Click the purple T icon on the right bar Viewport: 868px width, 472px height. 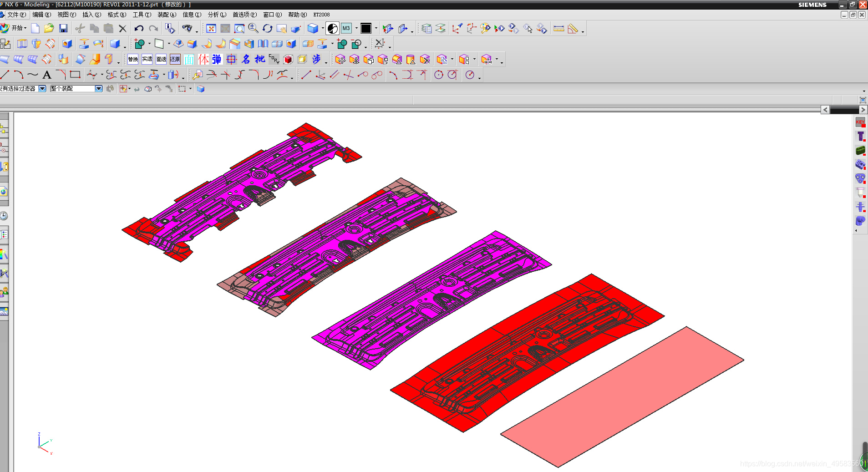click(x=860, y=136)
